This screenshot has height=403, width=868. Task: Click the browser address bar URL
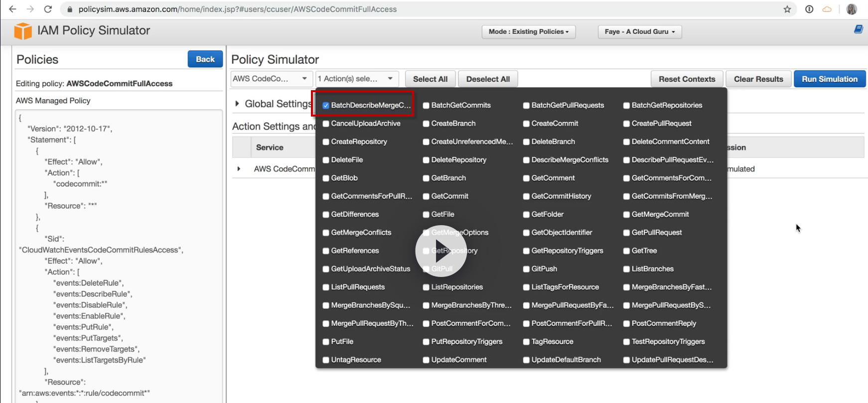click(x=238, y=9)
